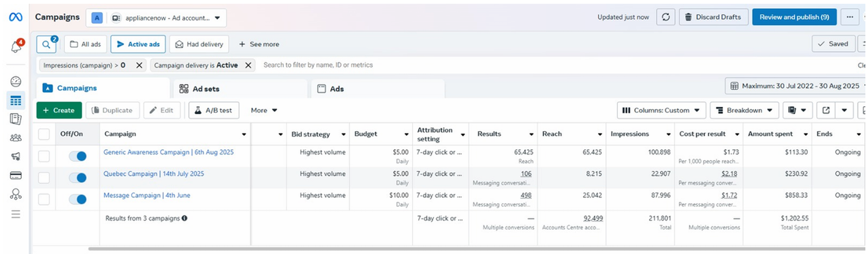Open Campaign column header dropdown
The image size is (868, 254).
[x=244, y=134]
